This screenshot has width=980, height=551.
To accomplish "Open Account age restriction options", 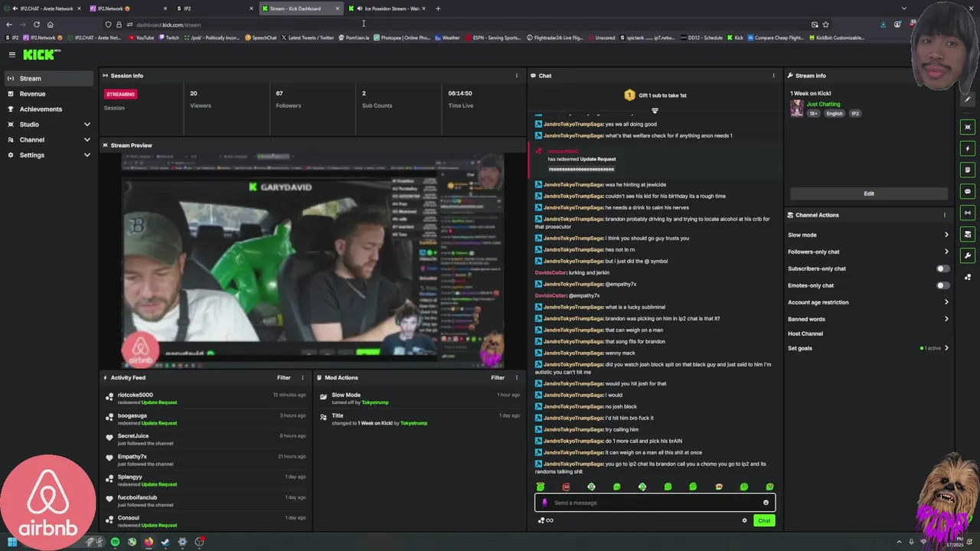I will pos(868,302).
